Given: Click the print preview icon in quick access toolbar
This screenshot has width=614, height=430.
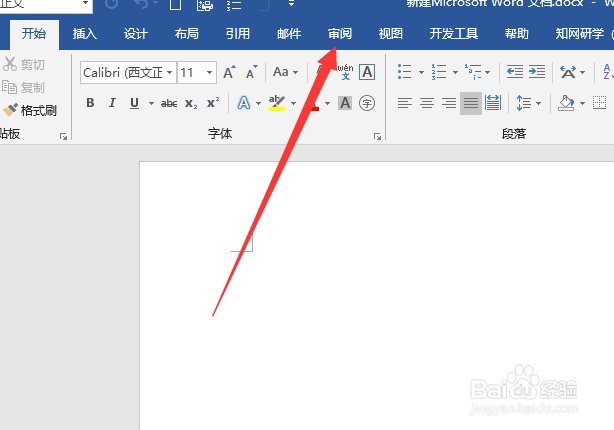Looking at the screenshot, I should [204, 5].
